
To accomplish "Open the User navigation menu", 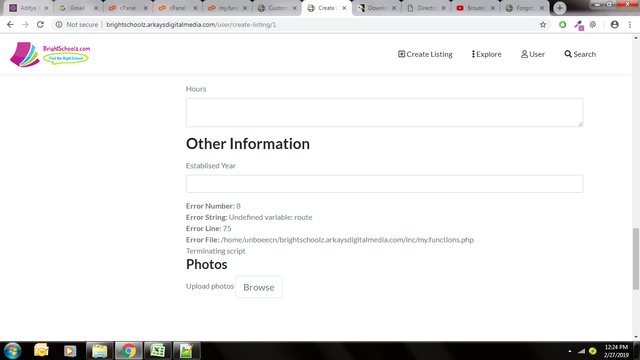I will 533,54.
